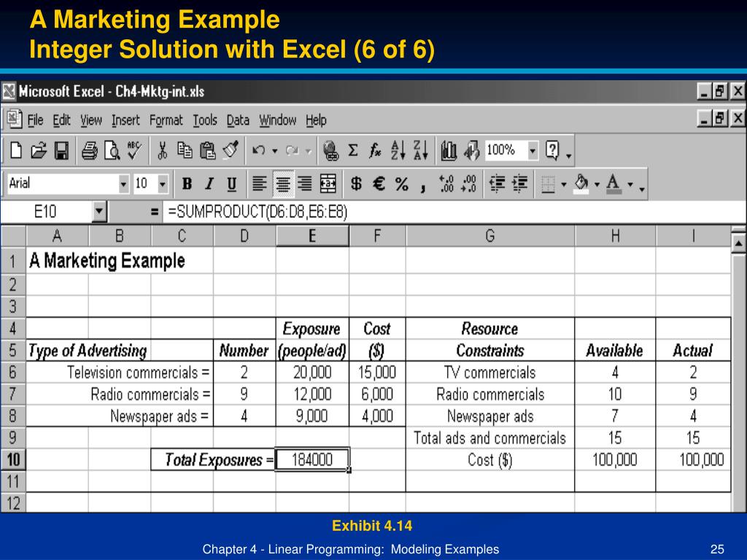
Task: Open the Arial font name dropdown
Action: pos(123,184)
